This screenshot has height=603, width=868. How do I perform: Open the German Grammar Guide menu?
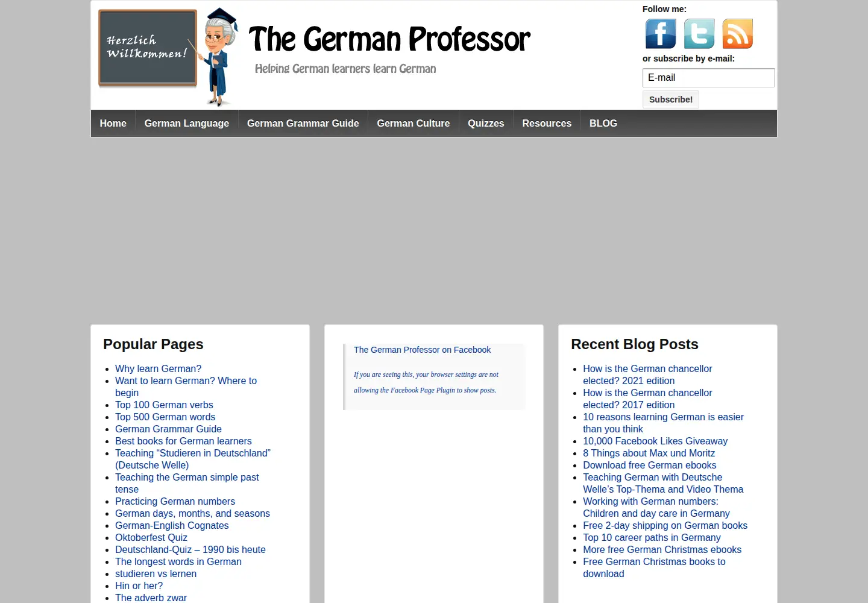click(303, 123)
